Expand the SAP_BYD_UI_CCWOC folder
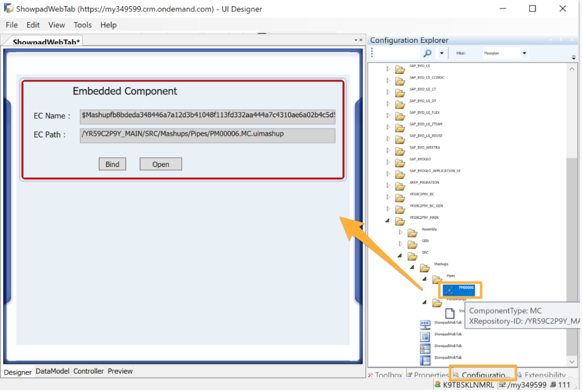The width and height of the screenshot is (582, 392). pyautogui.click(x=388, y=81)
